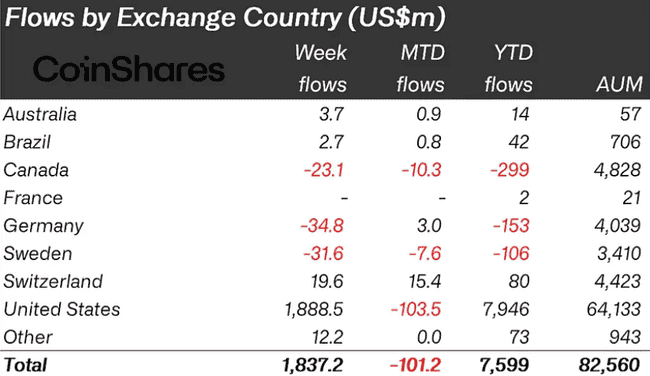Click Canada's -299 YTD flows value
650x376 pixels.
509,170
